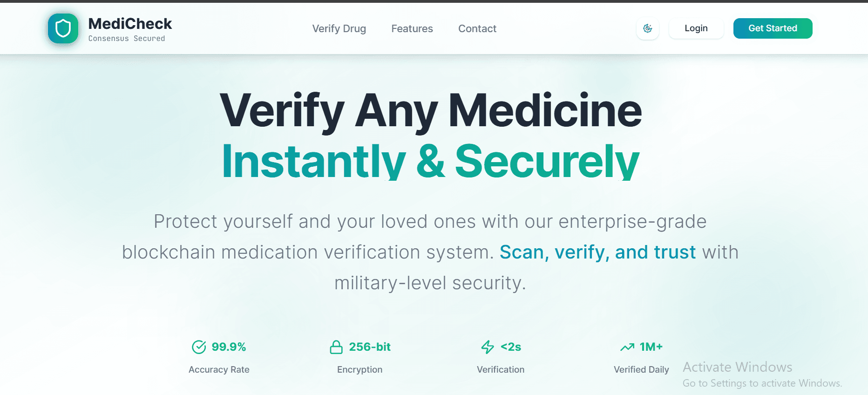Open the Contact navigation item
This screenshot has width=868, height=395.
(477, 28)
